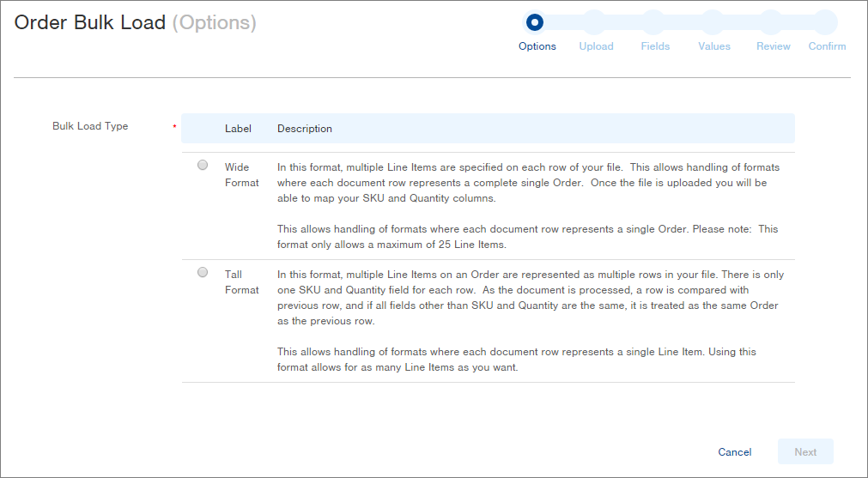This screenshot has height=478, width=868.
Task: Click the Label column header
Action: [238, 129]
